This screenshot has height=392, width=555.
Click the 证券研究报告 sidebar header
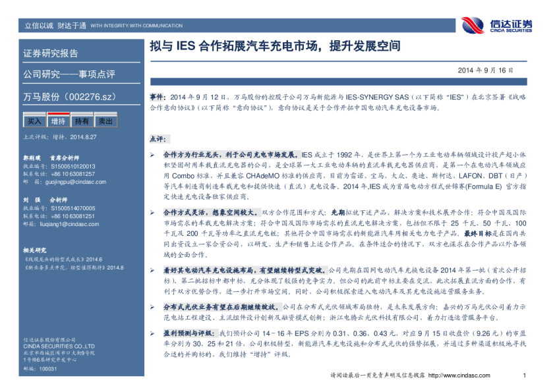(51, 53)
